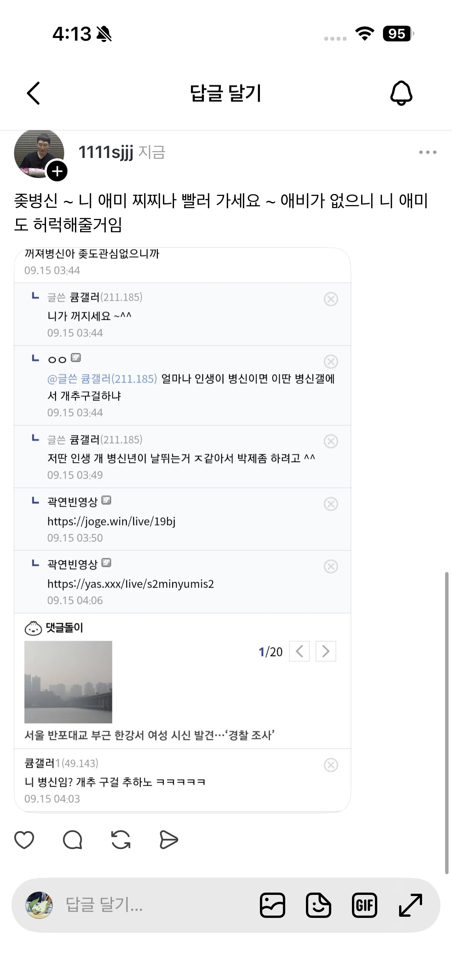Open the three-dot post options menu
The image size is (452, 980).
pos(427,152)
